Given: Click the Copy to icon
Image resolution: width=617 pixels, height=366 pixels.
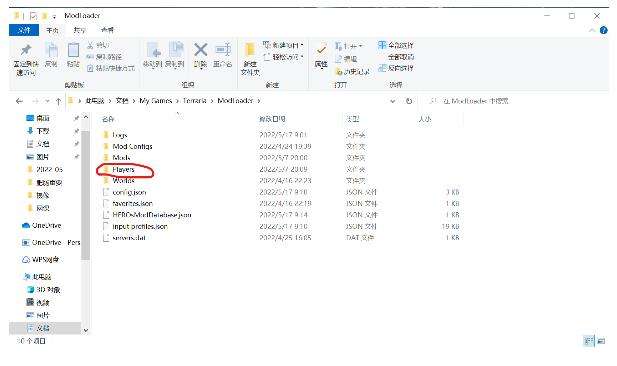Looking at the screenshot, I should click(x=175, y=50).
